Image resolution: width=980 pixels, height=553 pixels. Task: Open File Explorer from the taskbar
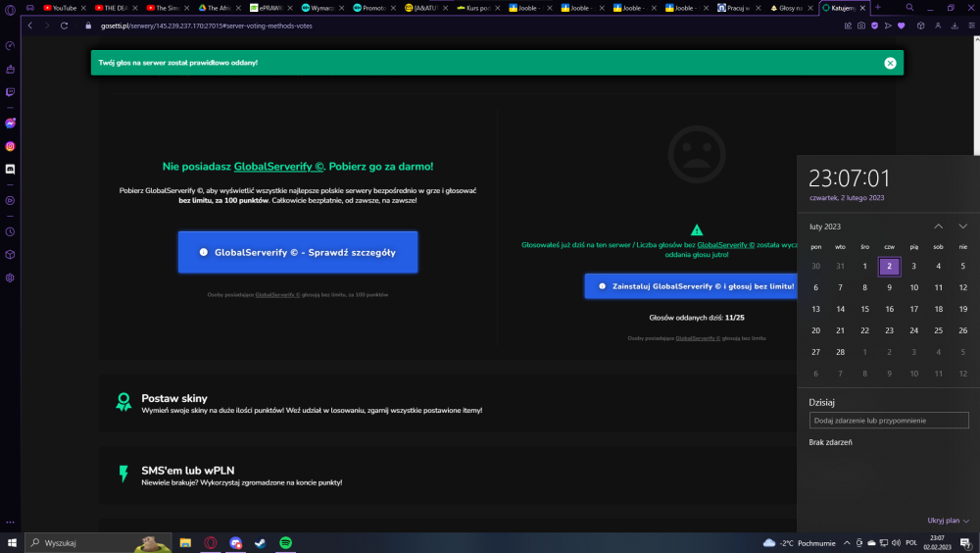pos(185,543)
